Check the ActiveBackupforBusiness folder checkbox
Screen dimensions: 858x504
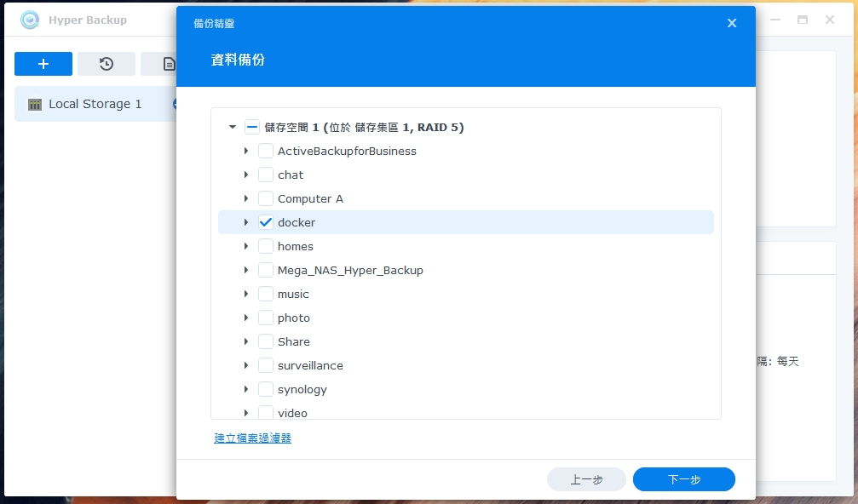point(265,151)
